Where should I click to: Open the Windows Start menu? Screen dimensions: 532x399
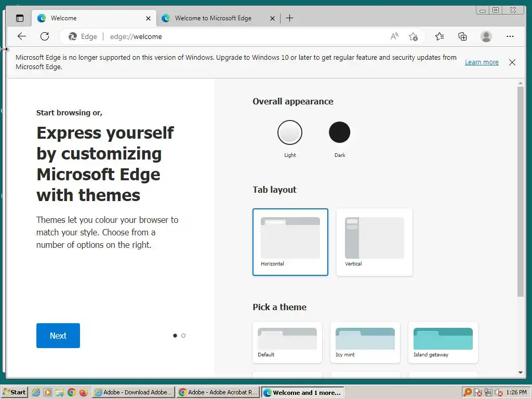[14, 392]
